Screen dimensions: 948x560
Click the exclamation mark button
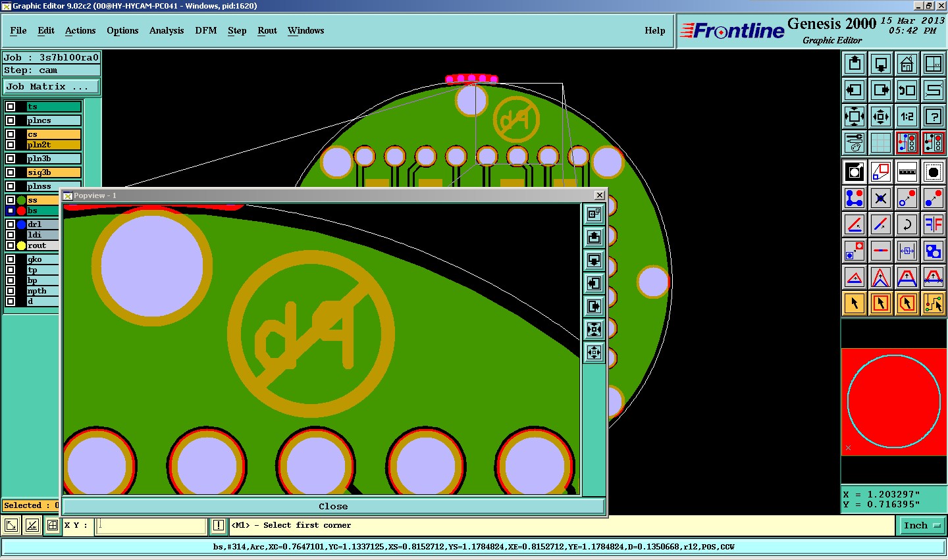click(219, 525)
